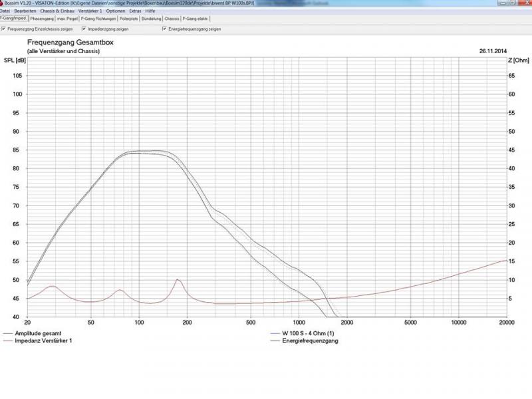Screen dimensions: 532x399
Task: Toggle Frequenzgang Einzelchassis zeigen checkbox
Action: 3,29
